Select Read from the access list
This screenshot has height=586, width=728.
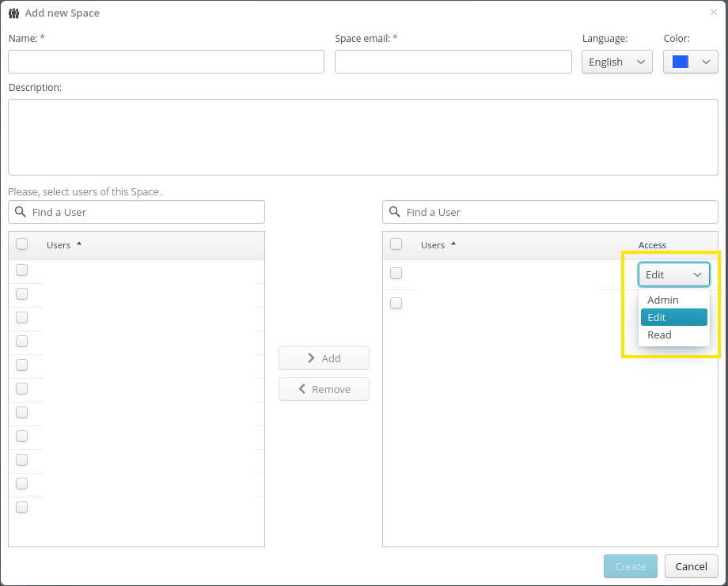(659, 335)
